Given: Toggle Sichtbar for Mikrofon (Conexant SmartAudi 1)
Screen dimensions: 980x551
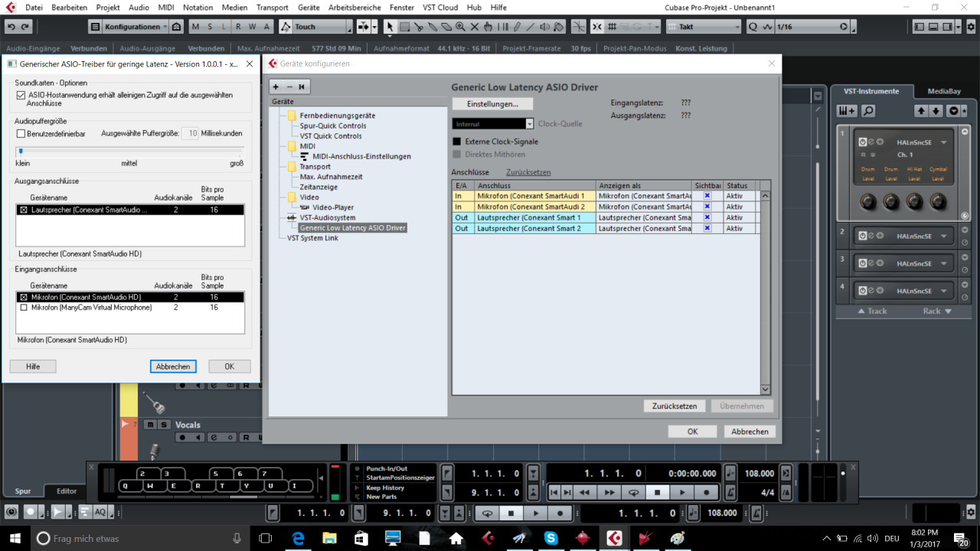Looking at the screenshot, I should pos(707,196).
